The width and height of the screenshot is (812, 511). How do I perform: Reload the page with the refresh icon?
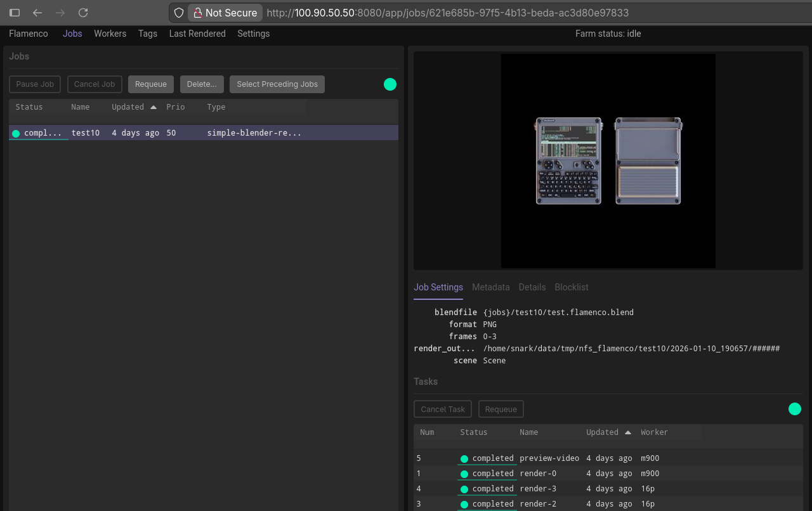(83, 13)
